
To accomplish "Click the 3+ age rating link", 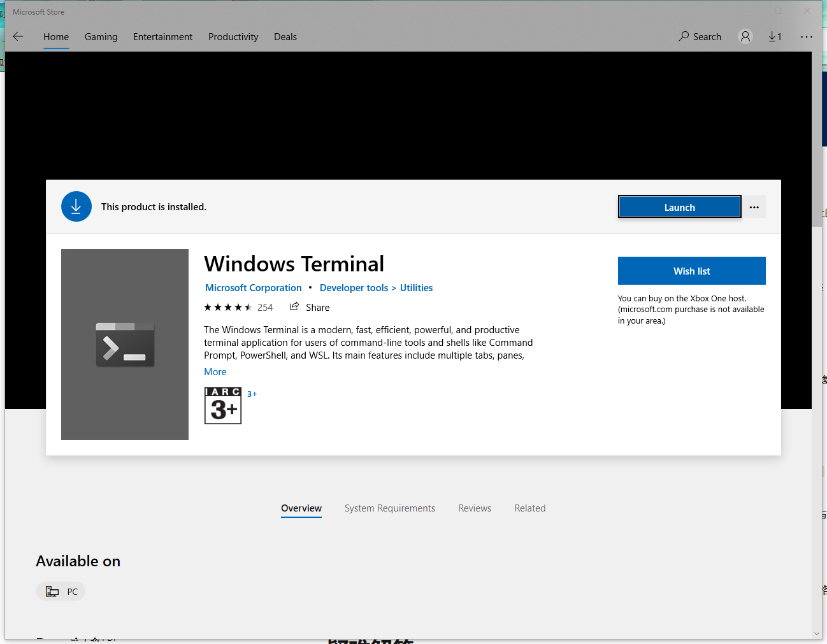I will 252,394.
